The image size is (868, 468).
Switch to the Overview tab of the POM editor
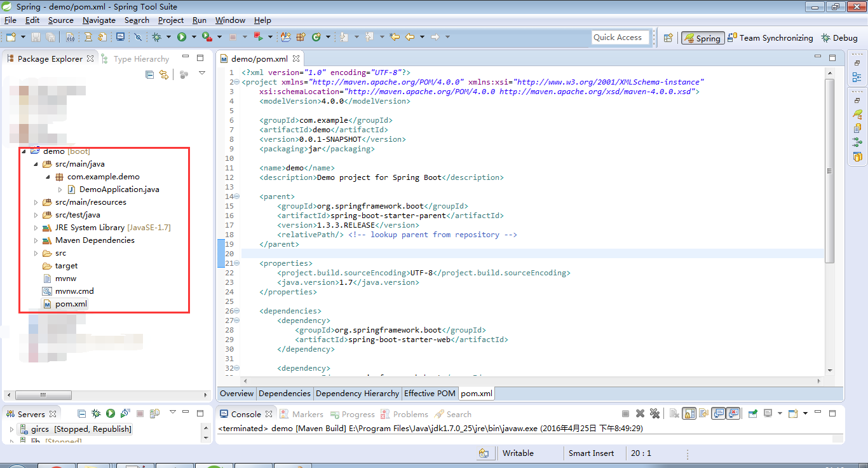[x=237, y=394]
